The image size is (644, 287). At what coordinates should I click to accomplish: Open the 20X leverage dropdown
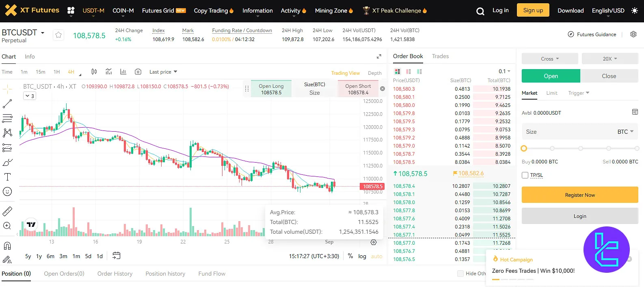[610, 59]
